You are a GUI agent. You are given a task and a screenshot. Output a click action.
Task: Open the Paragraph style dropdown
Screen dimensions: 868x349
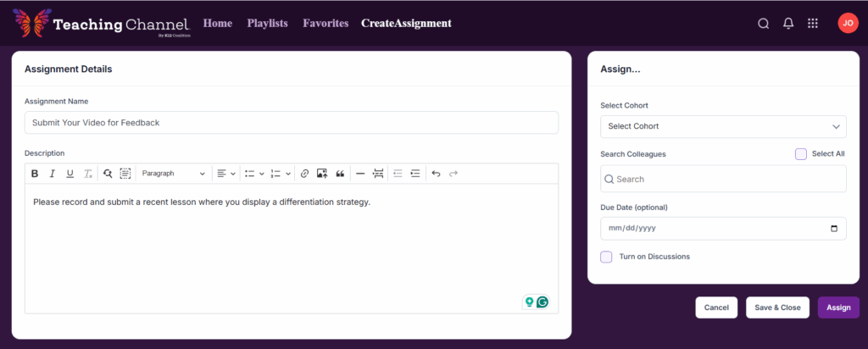pyautogui.click(x=173, y=174)
